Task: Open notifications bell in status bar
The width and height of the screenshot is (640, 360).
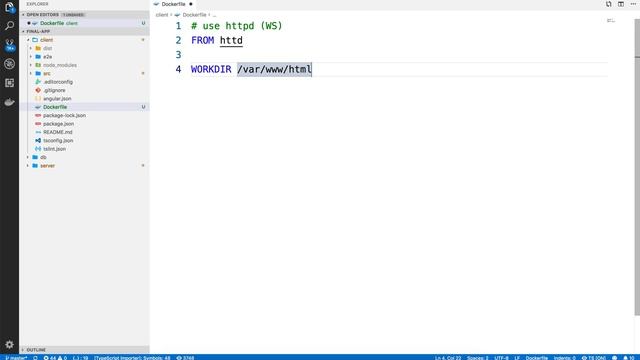Action: [629, 358]
